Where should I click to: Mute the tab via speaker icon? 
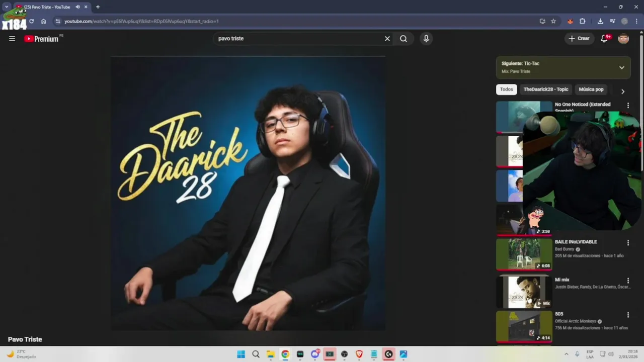(77, 7)
